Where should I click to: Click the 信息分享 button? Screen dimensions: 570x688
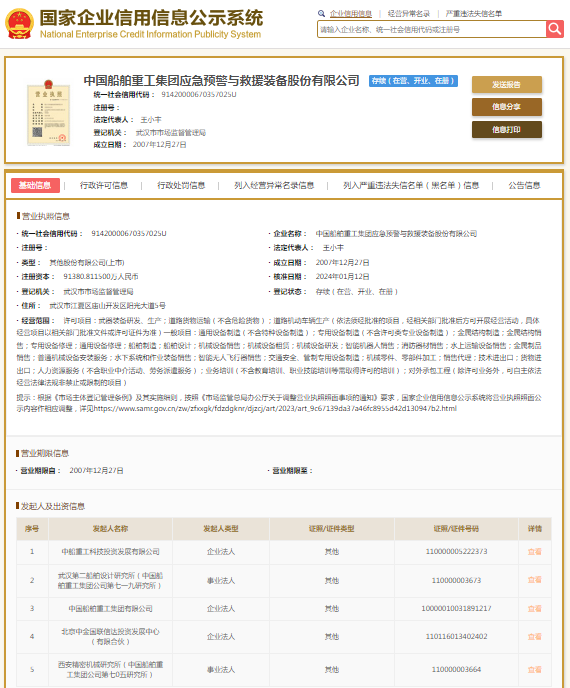(507, 107)
